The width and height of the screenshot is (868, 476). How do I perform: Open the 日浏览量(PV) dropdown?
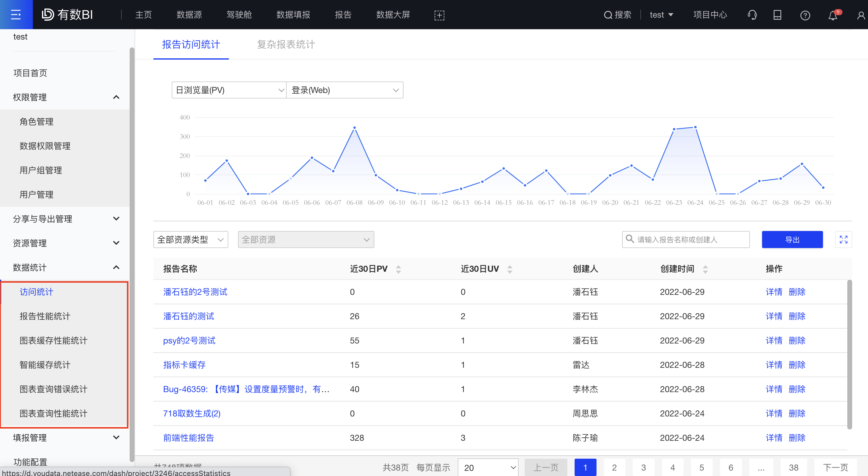coord(229,90)
